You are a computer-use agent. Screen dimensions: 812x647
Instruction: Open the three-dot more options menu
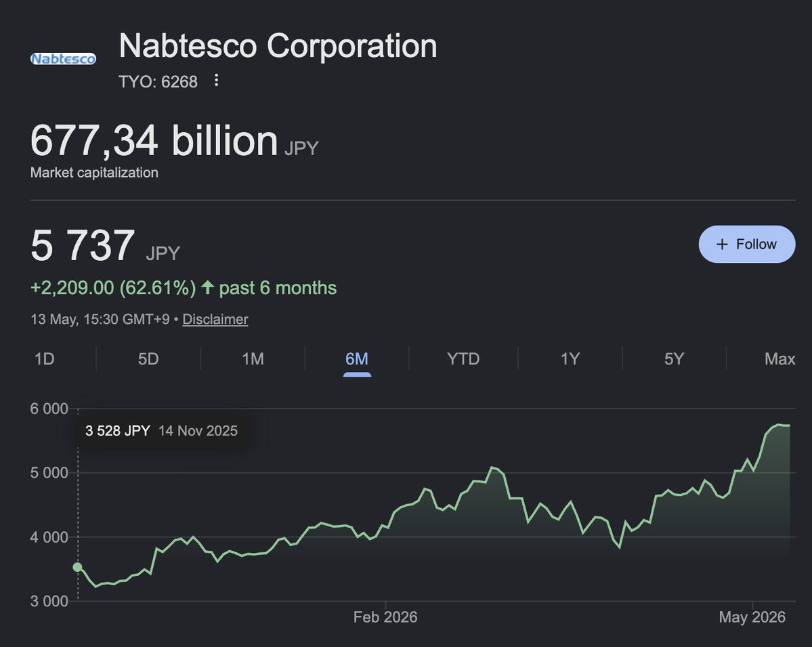coord(217,81)
